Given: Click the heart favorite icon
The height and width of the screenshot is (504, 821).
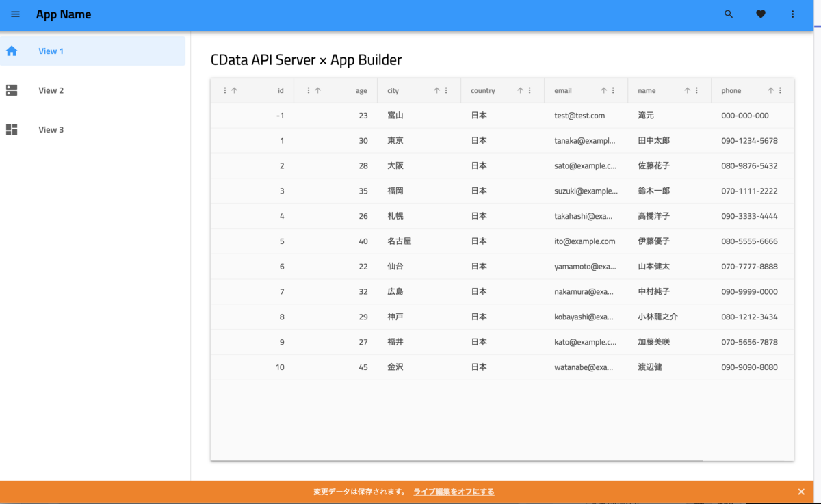Looking at the screenshot, I should [761, 14].
